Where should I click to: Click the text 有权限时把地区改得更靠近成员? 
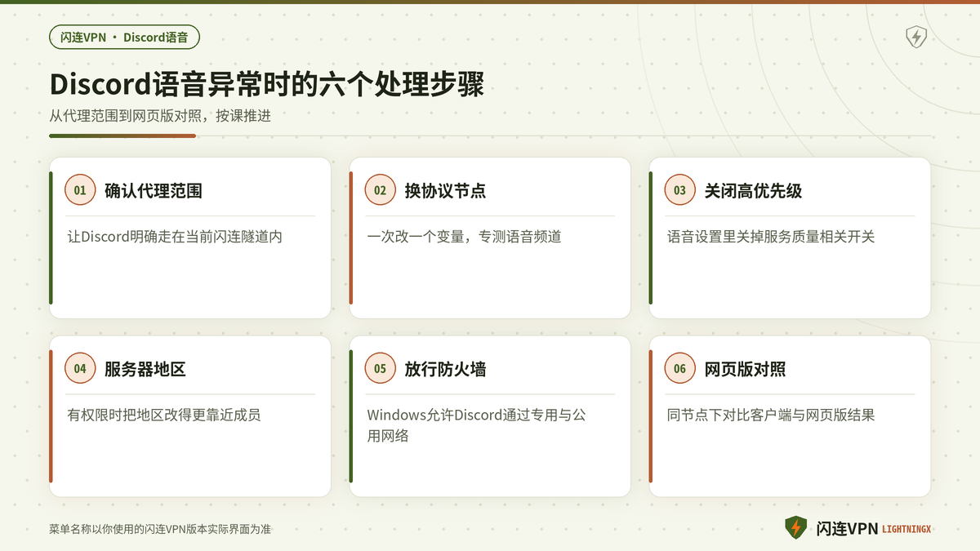click(164, 415)
